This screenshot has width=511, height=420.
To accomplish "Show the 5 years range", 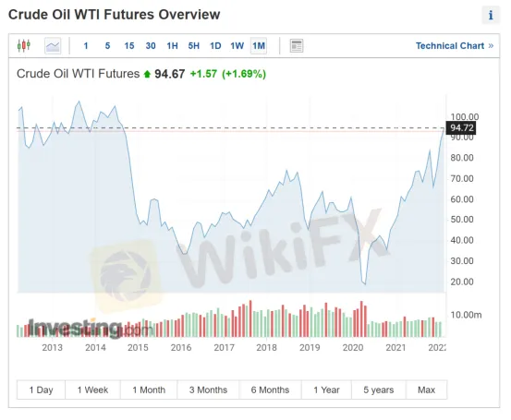I will (379, 390).
